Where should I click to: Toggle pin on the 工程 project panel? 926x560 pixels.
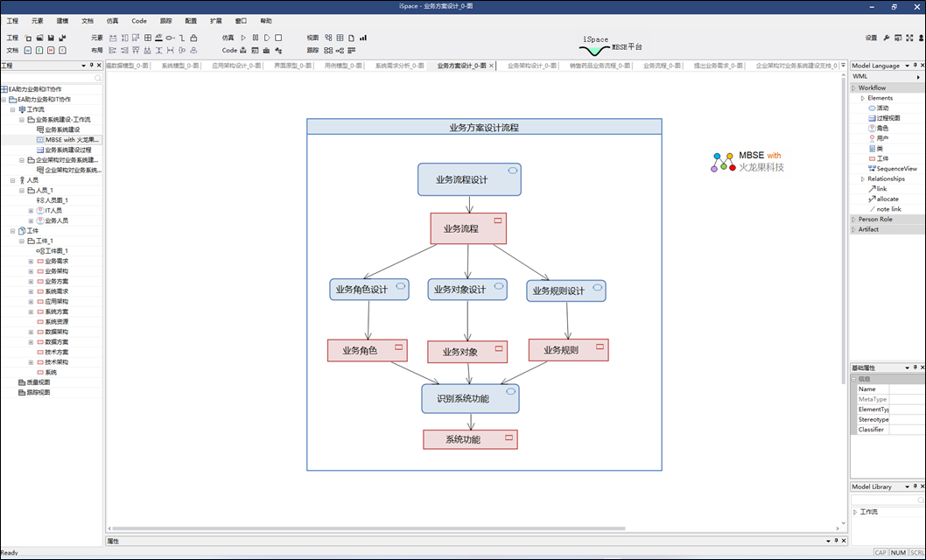(x=91, y=66)
